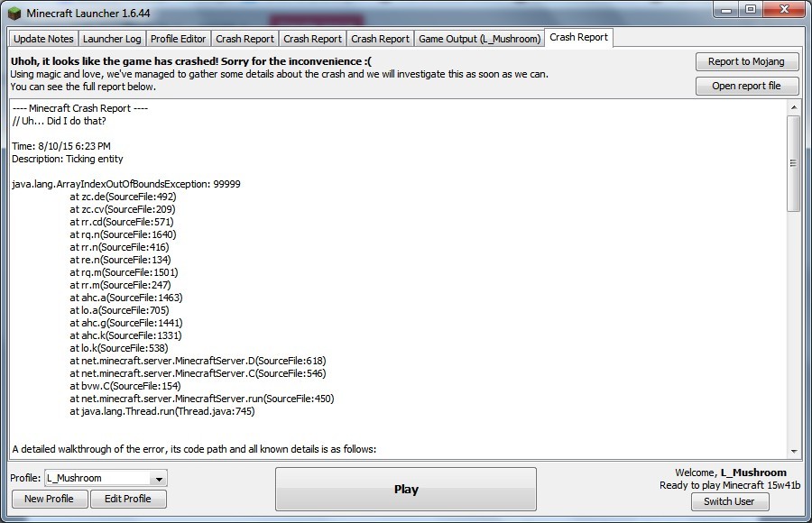
Task: Minimize the Minecraft Launcher window
Action: [726, 9]
